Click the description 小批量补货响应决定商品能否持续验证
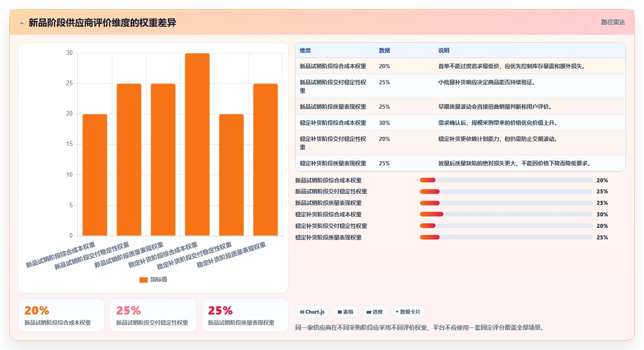Image resolution: width=644 pixels, height=350 pixels. click(x=487, y=82)
